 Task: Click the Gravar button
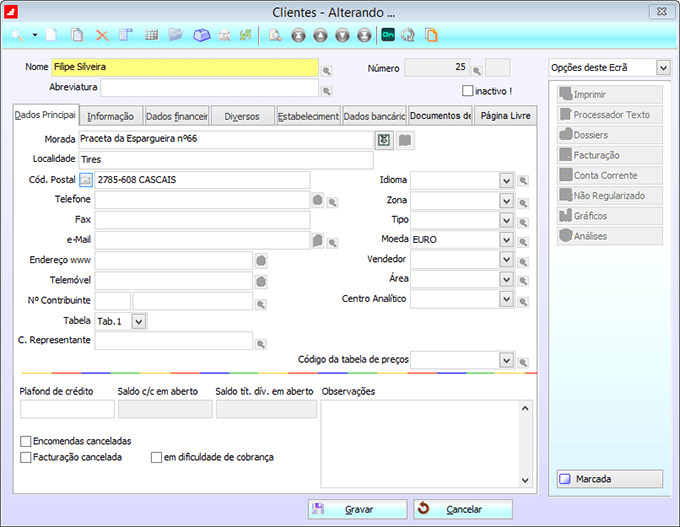pos(358,509)
